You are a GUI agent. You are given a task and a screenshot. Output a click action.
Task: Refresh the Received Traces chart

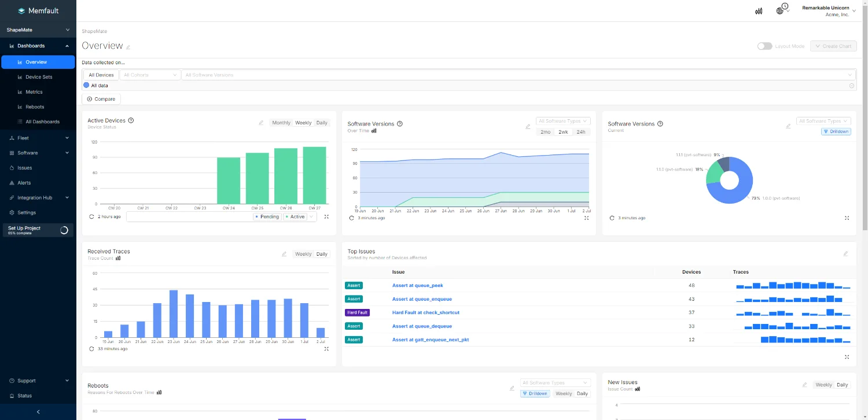click(x=91, y=349)
